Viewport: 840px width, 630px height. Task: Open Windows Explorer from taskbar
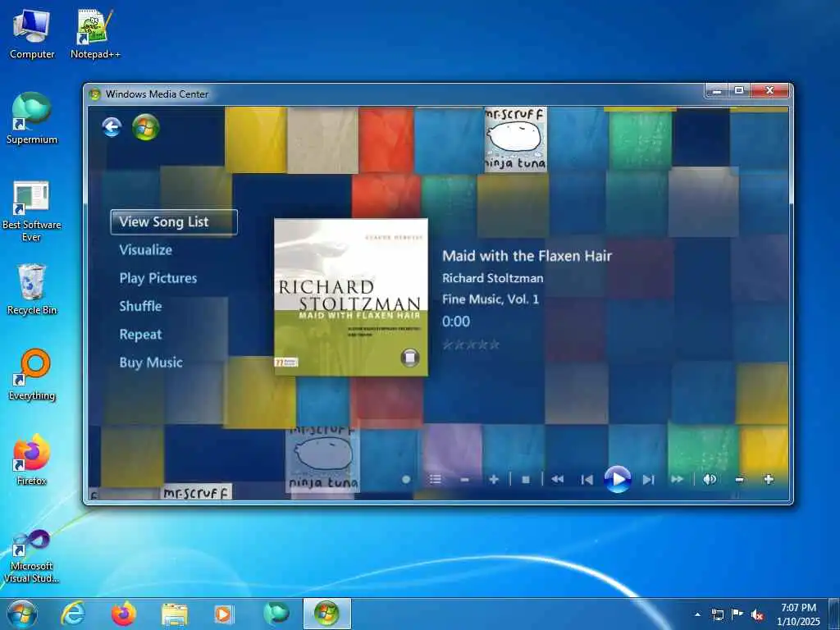tap(174, 614)
